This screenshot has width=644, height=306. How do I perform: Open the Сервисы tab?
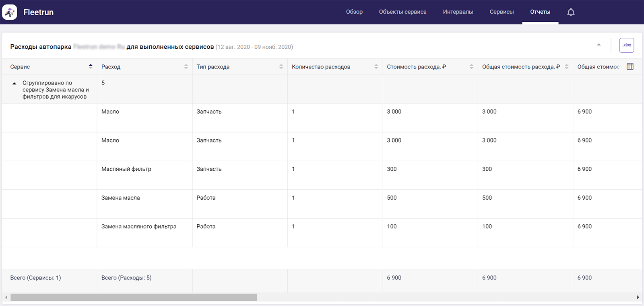502,12
